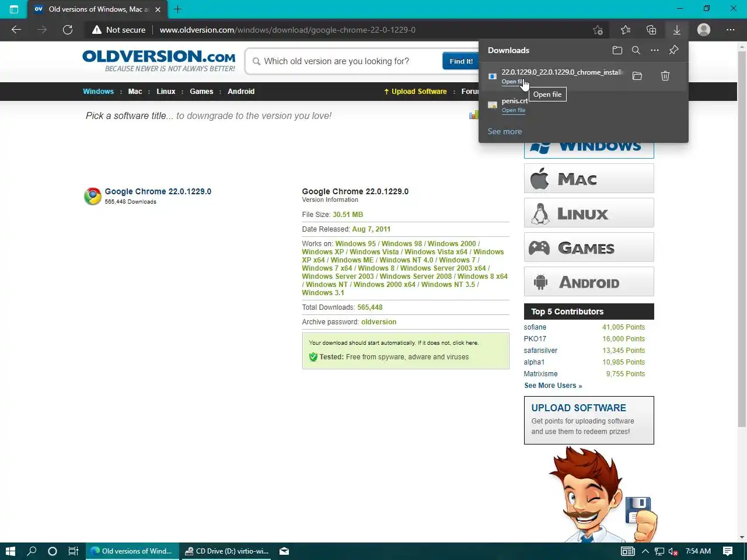Viewport: 747px width, 560px height.
Task: Select Games in site navigation bar
Action: (201, 92)
